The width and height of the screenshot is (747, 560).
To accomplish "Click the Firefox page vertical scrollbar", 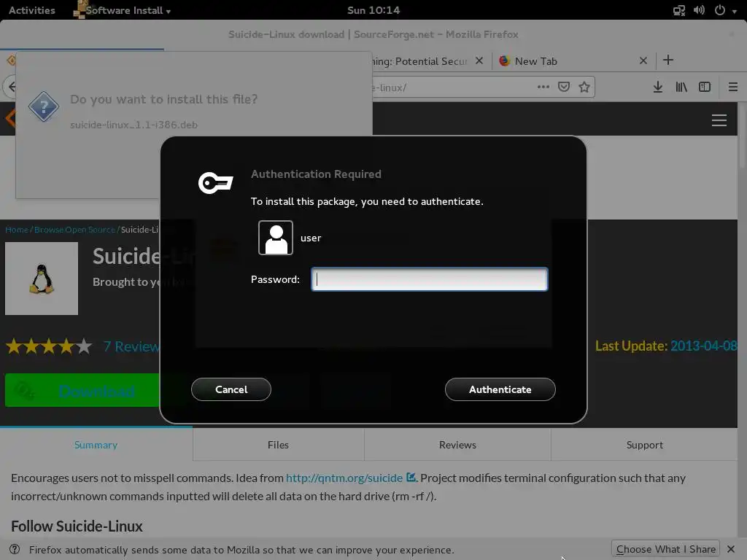I will pyautogui.click(x=742, y=136).
